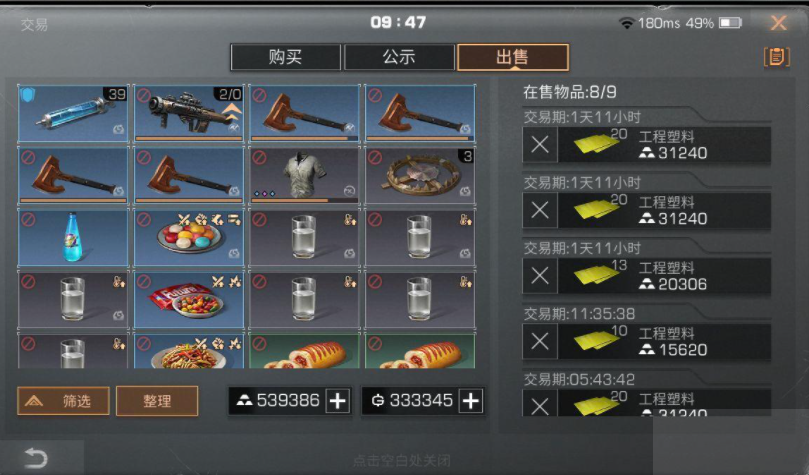
Task: Select the shirt clothing item
Action: (304, 175)
